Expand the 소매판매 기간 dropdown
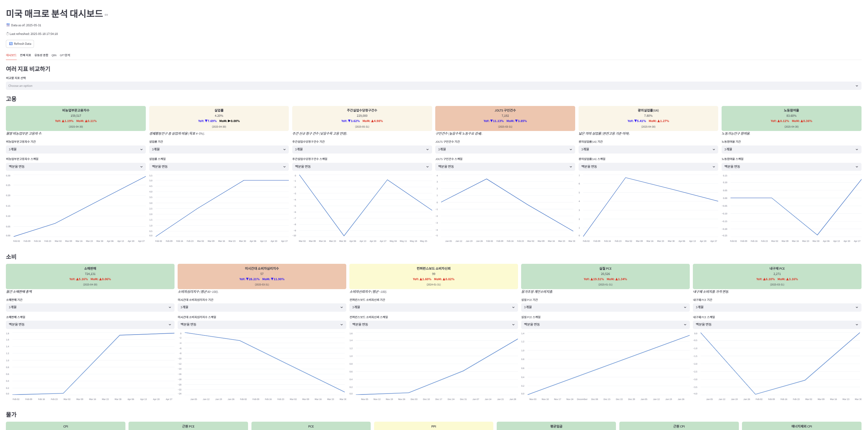Screen dimensions: 868x430 (x=90, y=307)
